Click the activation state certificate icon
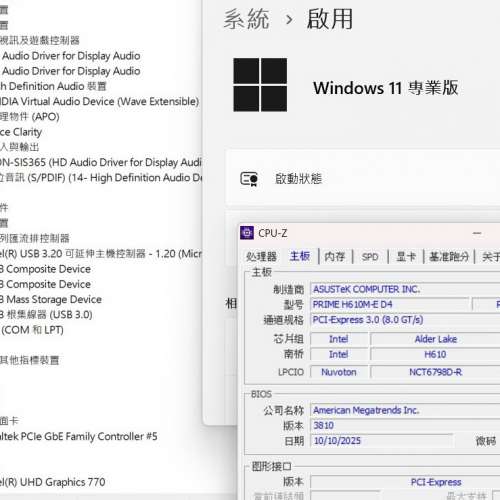This screenshot has width=500, height=500. point(249,179)
